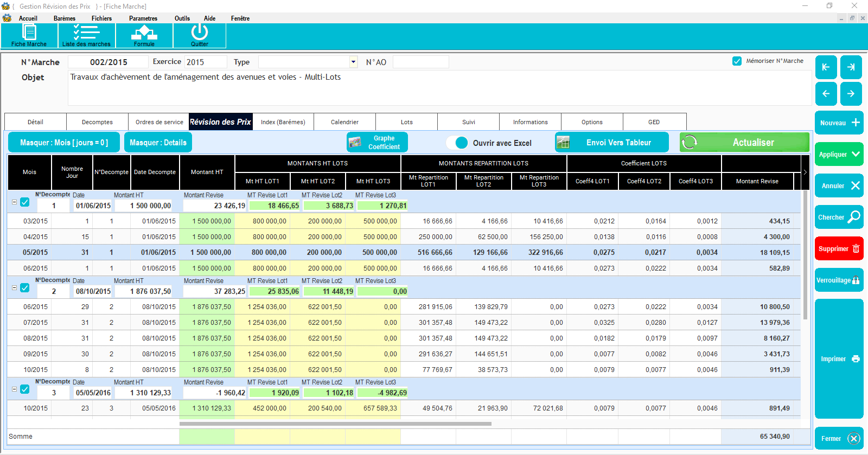Toggle checkbox for décompte 2 group

click(x=25, y=288)
